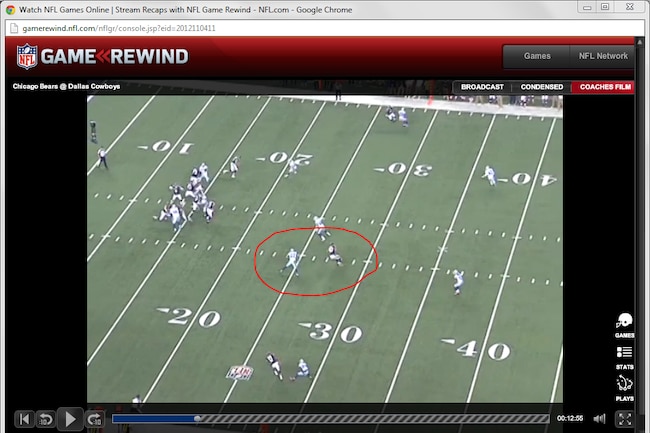This screenshot has height=433, width=650.
Task: Seek within the striped timeline bar
Action: click(331, 418)
